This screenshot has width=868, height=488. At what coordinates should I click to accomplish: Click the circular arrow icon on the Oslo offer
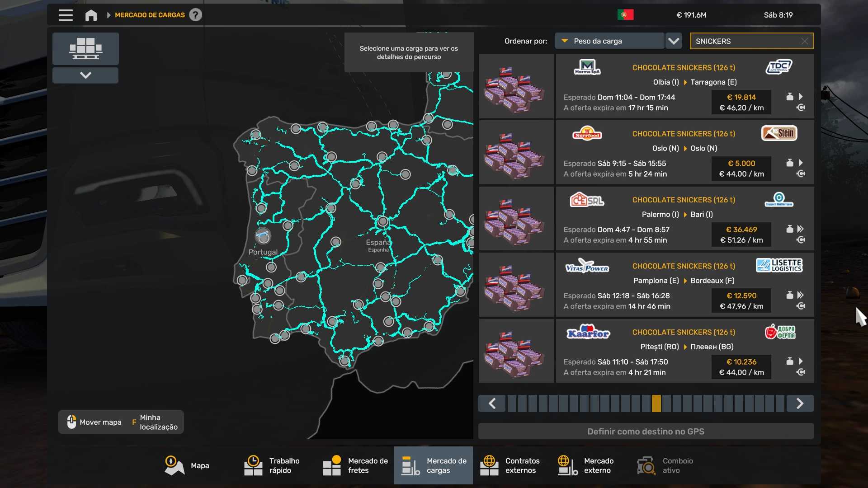801,174
